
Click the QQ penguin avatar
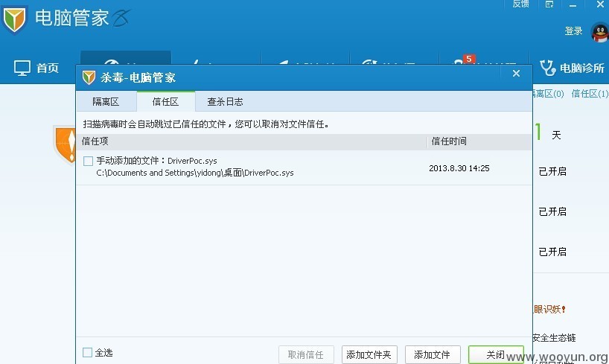coord(600,32)
